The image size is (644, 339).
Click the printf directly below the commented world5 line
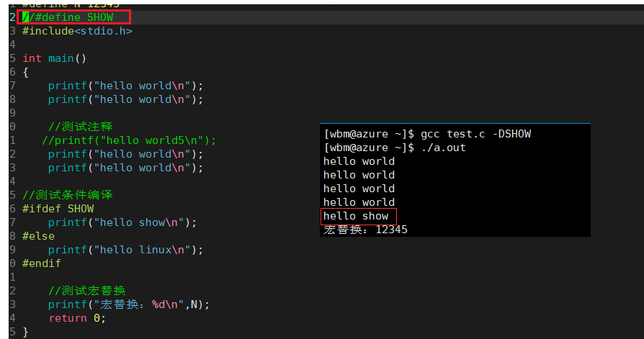click(125, 154)
